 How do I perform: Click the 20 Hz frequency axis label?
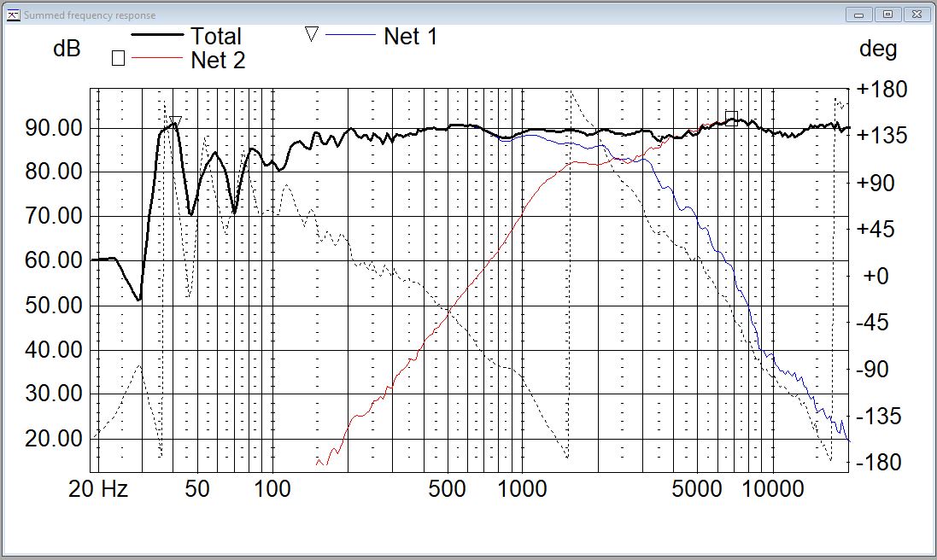point(98,489)
